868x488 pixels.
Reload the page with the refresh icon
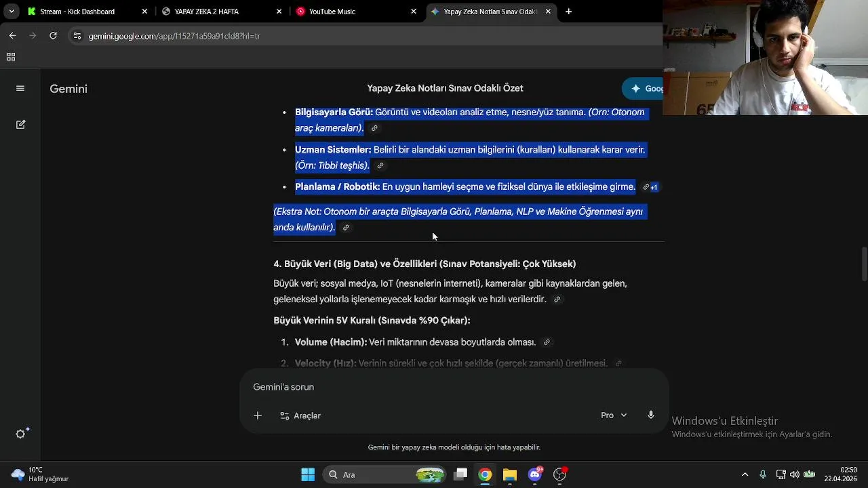(53, 35)
